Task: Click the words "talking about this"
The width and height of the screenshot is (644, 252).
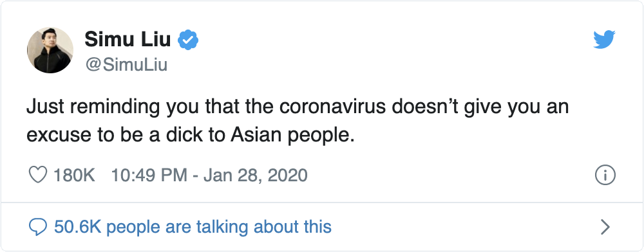Action: coord(263,226)
